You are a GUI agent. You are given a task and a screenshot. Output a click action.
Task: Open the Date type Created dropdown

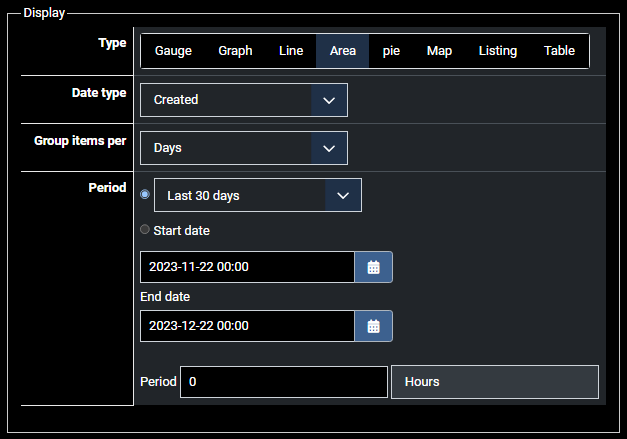click(x=244, y=100)
